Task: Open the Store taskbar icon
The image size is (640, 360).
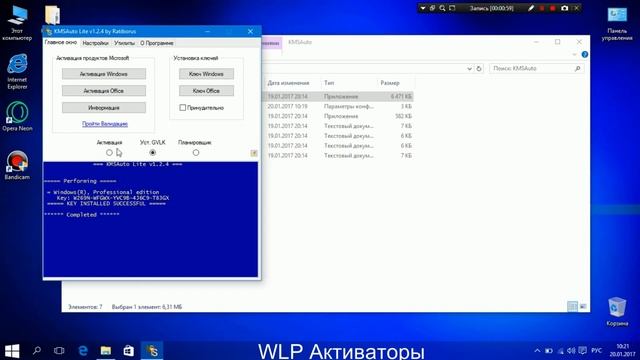Action: click(129, 351)
